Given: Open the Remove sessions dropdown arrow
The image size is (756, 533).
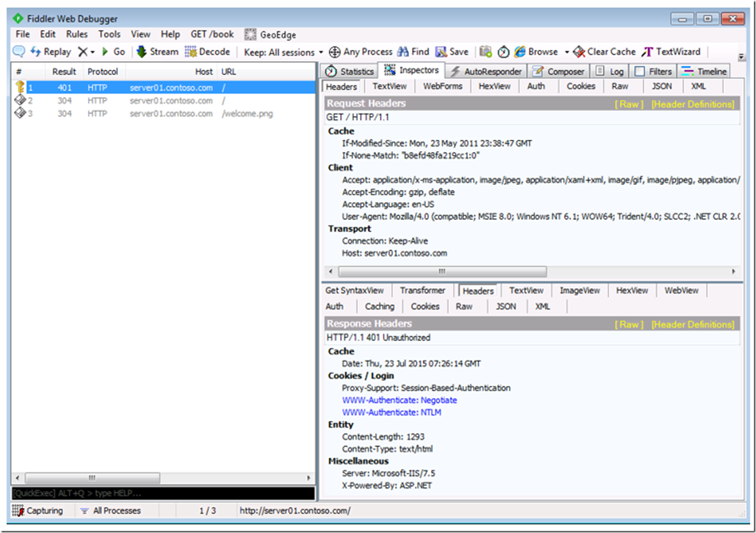Looking at the screenshot, I should tap(93, 52).
